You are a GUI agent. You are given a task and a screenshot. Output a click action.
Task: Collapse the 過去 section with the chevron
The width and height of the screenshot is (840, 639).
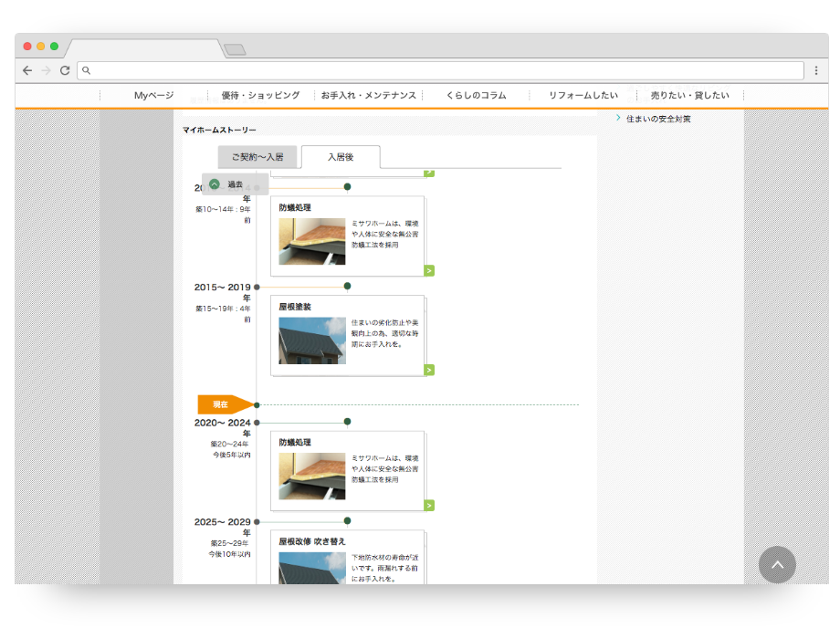[215, 183]
